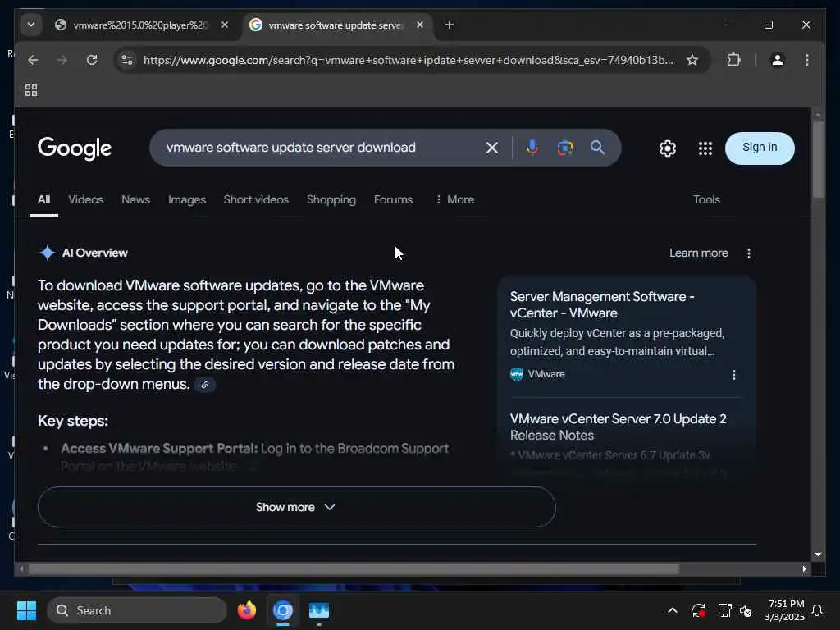View site information in address bar
This screenshot has width=840, height=630.
tap(127, 60)
